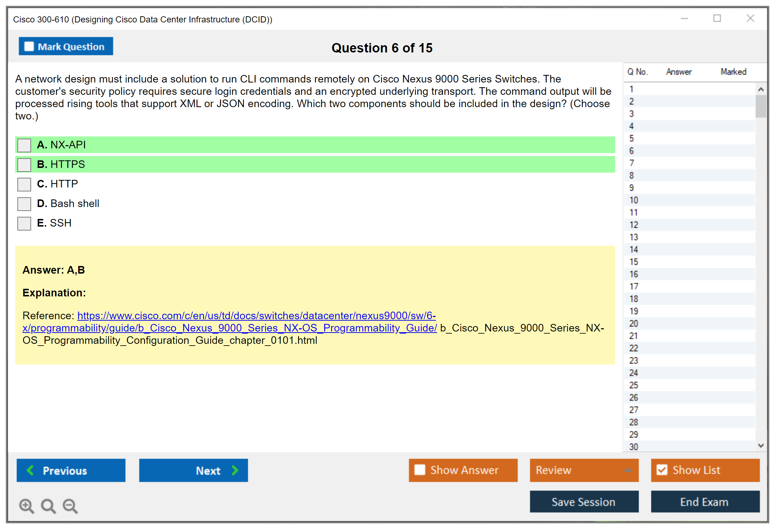The height and width of the screenshot is (532, 778).
Task: Toggle the Mark Question checkbox
Action: point(29,46)
